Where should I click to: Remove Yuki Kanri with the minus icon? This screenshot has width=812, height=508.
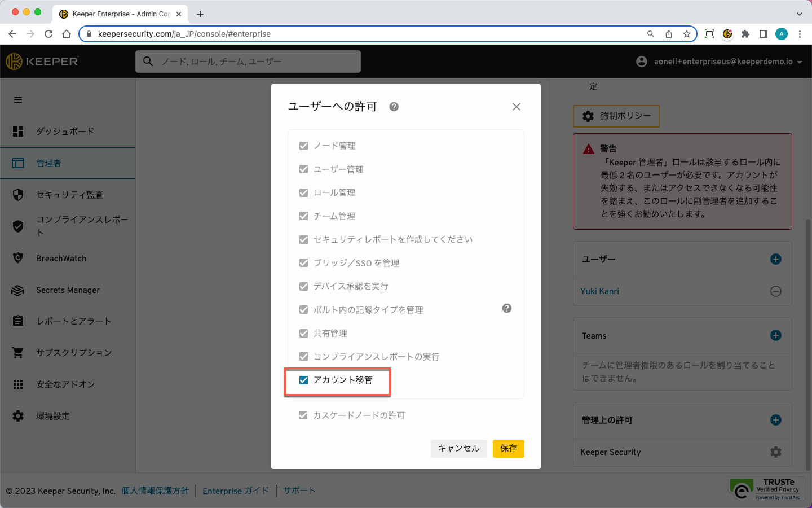pyautogui.click(x=776, y=291)
